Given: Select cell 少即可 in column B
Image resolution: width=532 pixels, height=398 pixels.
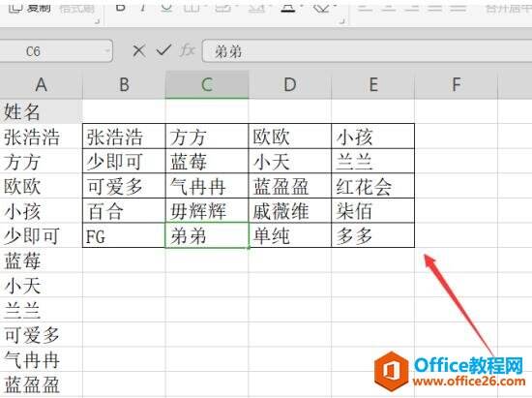Looking at the screenshot, I should 124,161.
